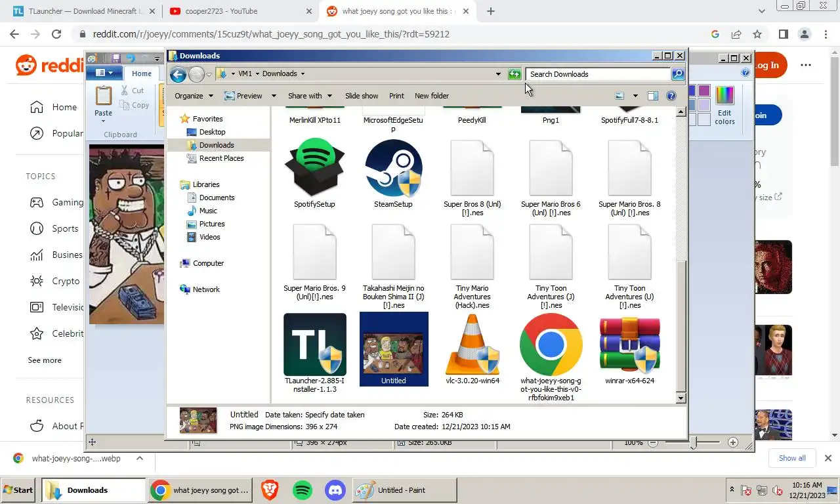Click the search magnifier button in Downloads
The height and width of the screenshot is (504, 840).
[x=678, y=74]
